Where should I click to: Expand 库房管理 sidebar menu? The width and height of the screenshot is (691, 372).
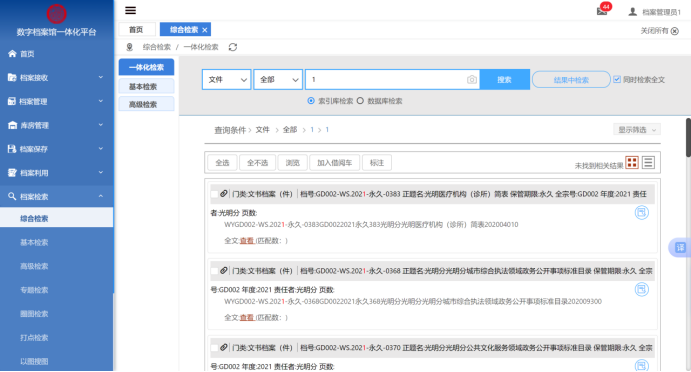coord(56,125)
